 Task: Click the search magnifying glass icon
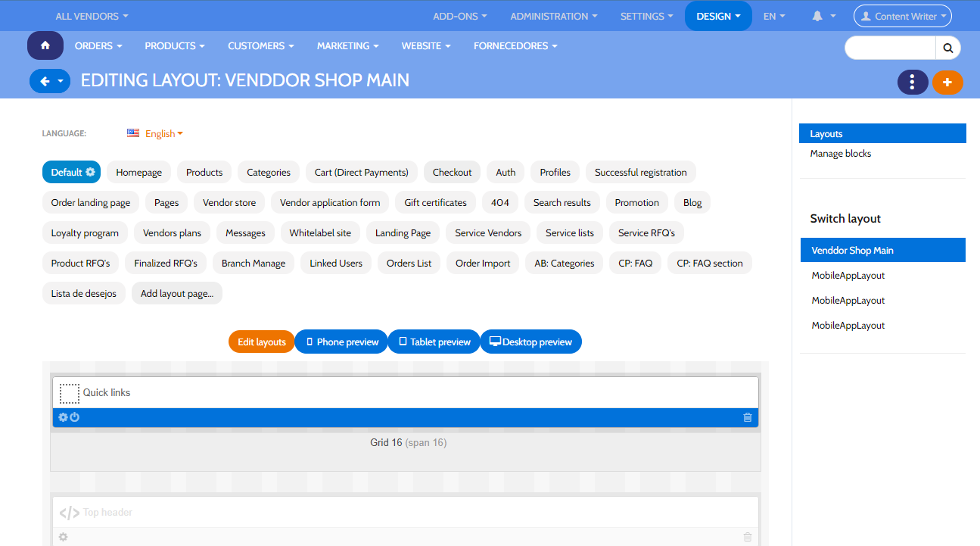tap(947, 47)
